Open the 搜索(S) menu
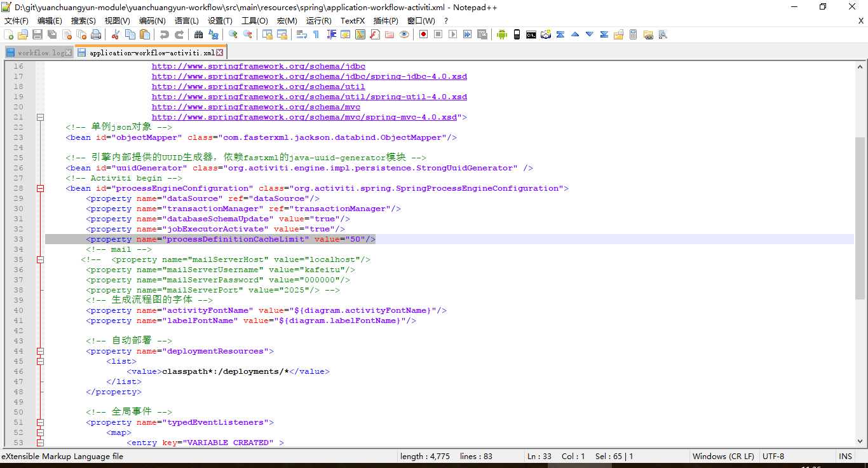Image resolution: width=868 pixels, height=468 pixels. (x=83, y=21)
